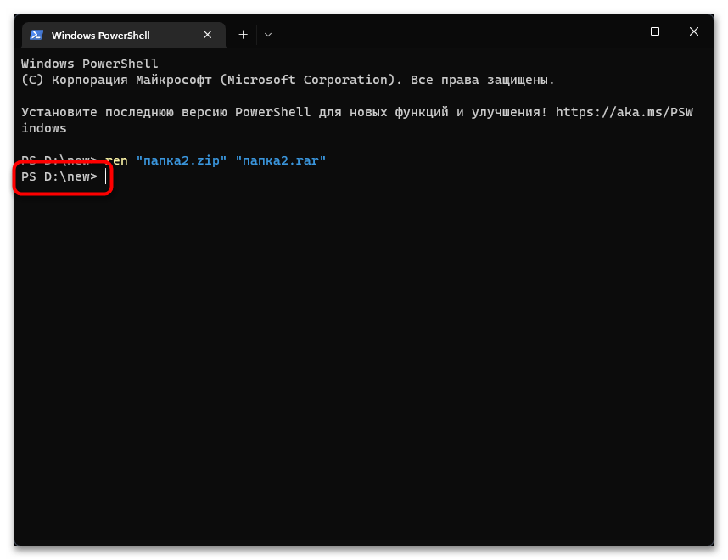Click the active prompt input line cursor

click(x=106, y=176)
